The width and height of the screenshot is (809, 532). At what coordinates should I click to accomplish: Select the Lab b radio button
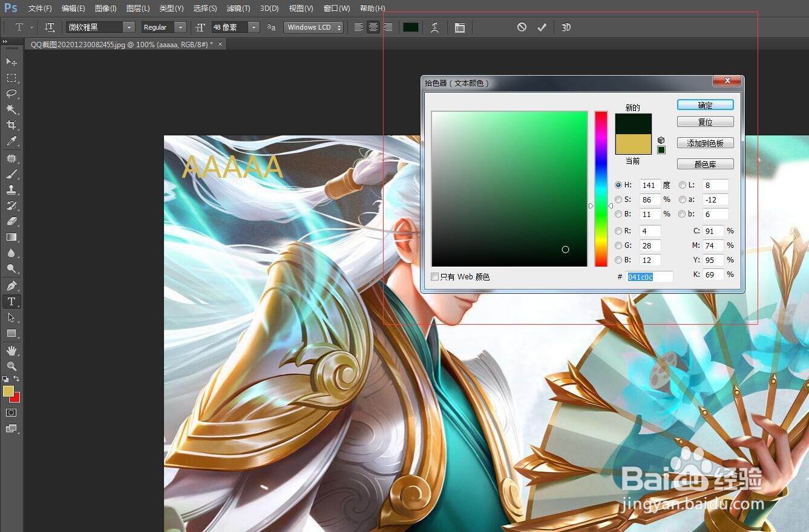pos(683,214)
